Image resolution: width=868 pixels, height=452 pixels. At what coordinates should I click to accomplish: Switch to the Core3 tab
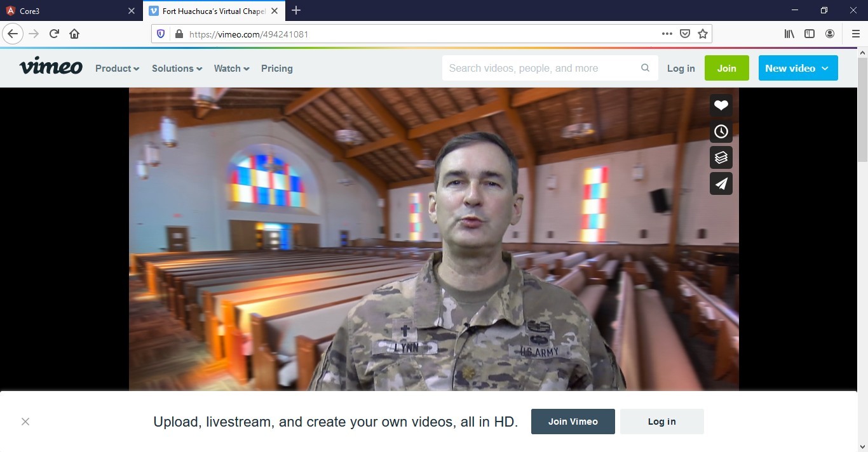(x=71, y=11)
